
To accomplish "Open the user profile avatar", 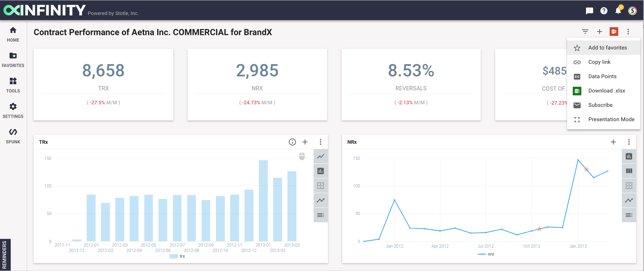I will pos(633,11).
